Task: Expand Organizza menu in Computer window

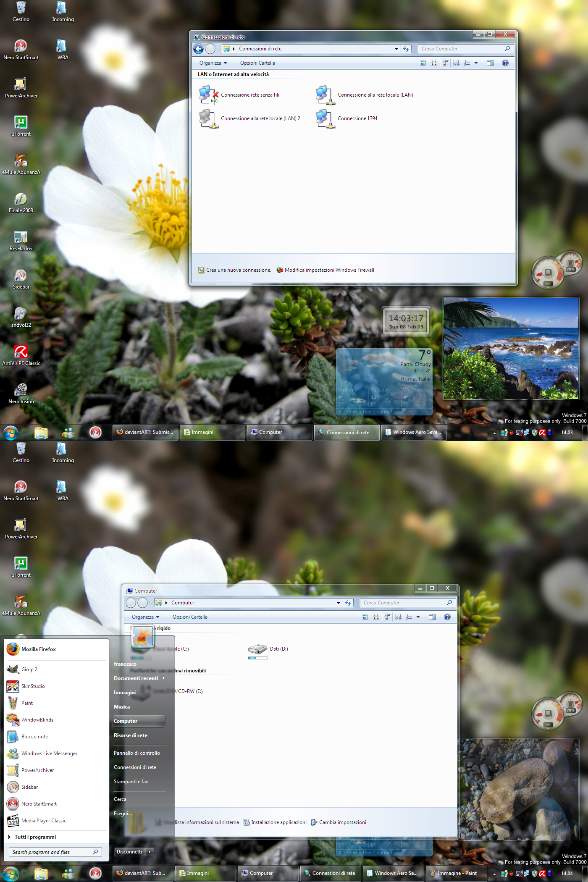Action: 145,617
